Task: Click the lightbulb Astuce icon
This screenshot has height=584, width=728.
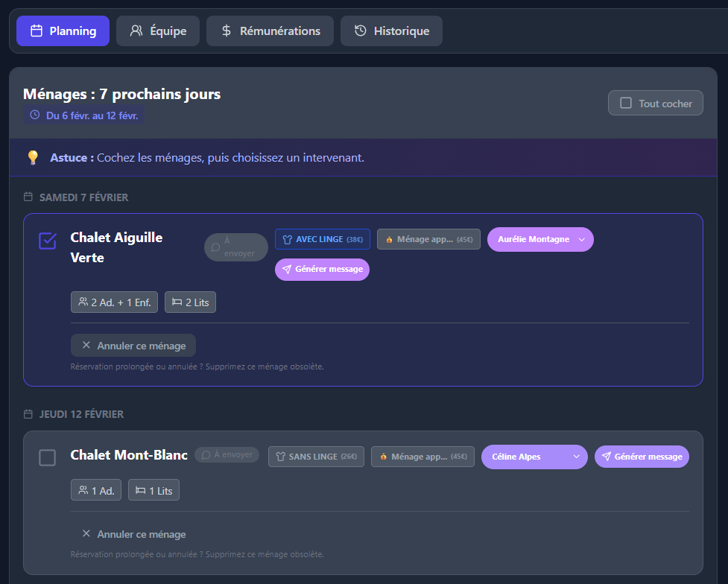Action: click(33, 158)
